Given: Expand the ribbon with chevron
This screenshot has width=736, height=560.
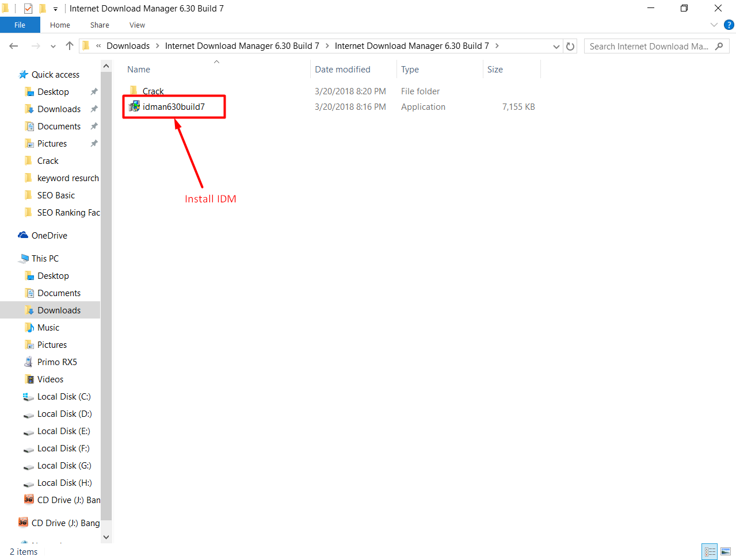Looking at the screenshot, I should 714,25.
